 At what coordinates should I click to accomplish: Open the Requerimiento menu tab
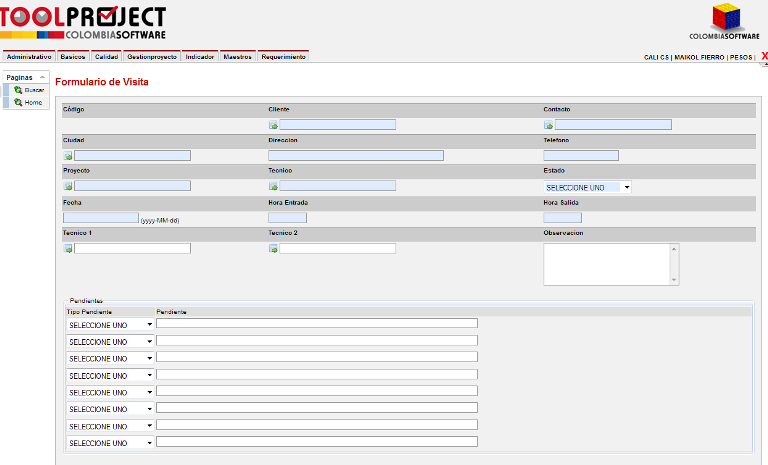283,57
